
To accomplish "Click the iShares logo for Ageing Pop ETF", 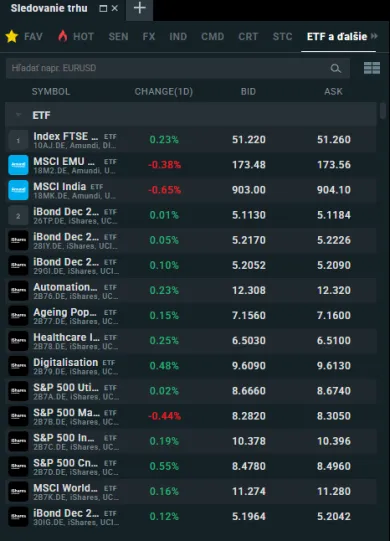I will click(x=18, y=316).
